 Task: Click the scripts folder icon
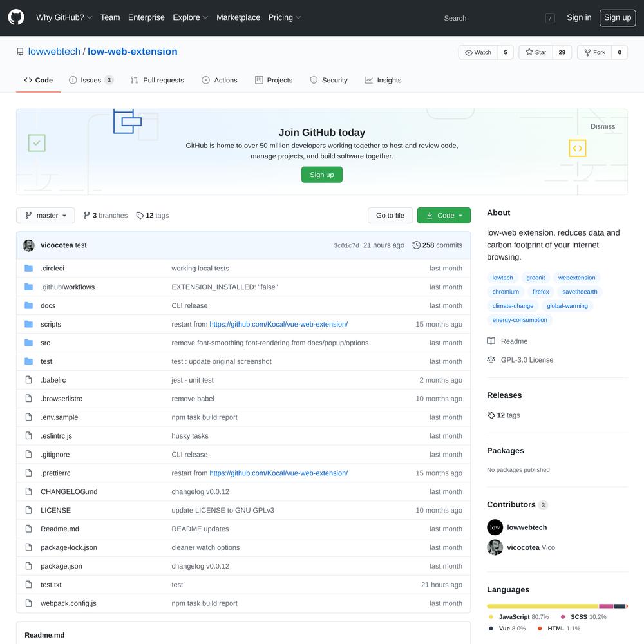point(29,324)
